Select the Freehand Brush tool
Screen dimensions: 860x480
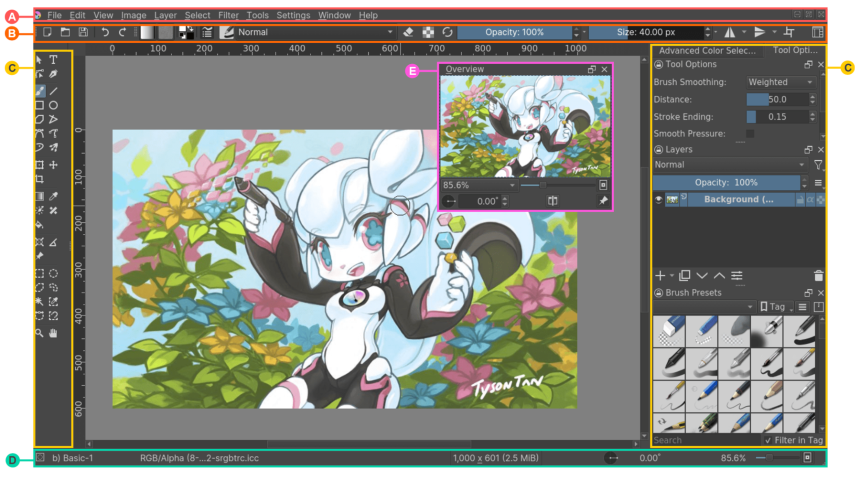click(x=39, y=90)
